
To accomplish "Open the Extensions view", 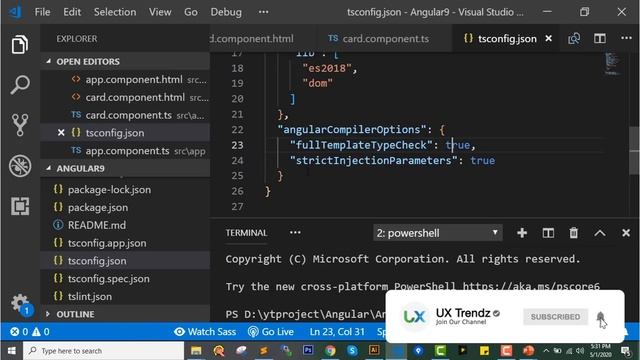I will click(20, 206).
